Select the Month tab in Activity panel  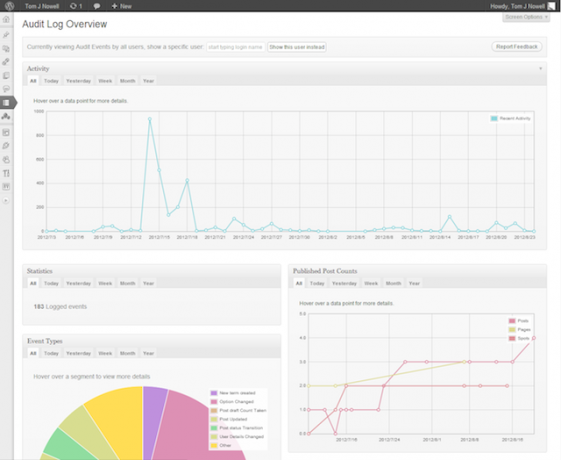click(127, 81)
